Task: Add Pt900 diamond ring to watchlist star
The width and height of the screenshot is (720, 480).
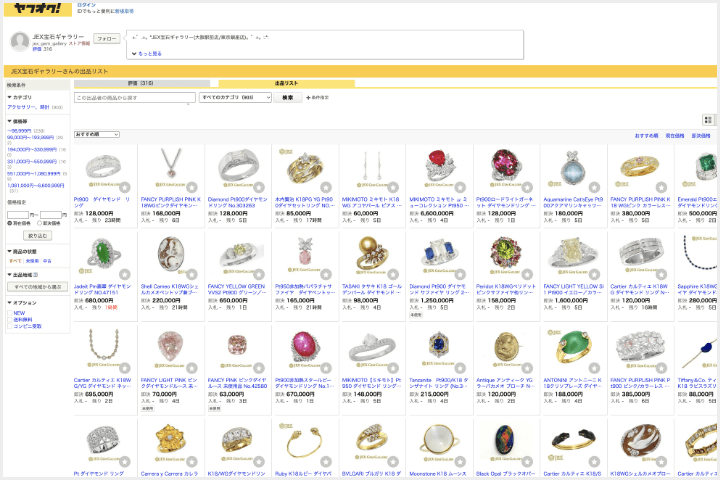Action: [125, 187]
